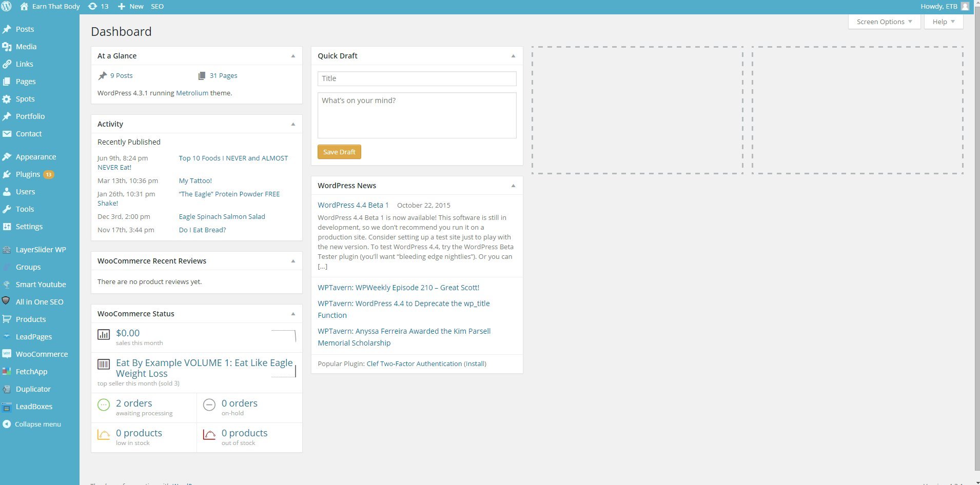Click the Contact envelope icon in sidebar
Viewport: 980px width, 485px height.
tap(7, 134)
